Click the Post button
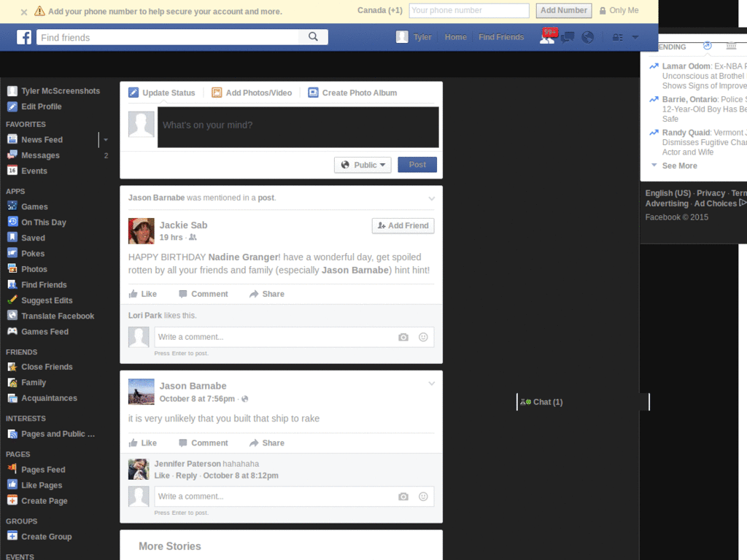The width and height of the screenshot is (747, 560). 417,165
